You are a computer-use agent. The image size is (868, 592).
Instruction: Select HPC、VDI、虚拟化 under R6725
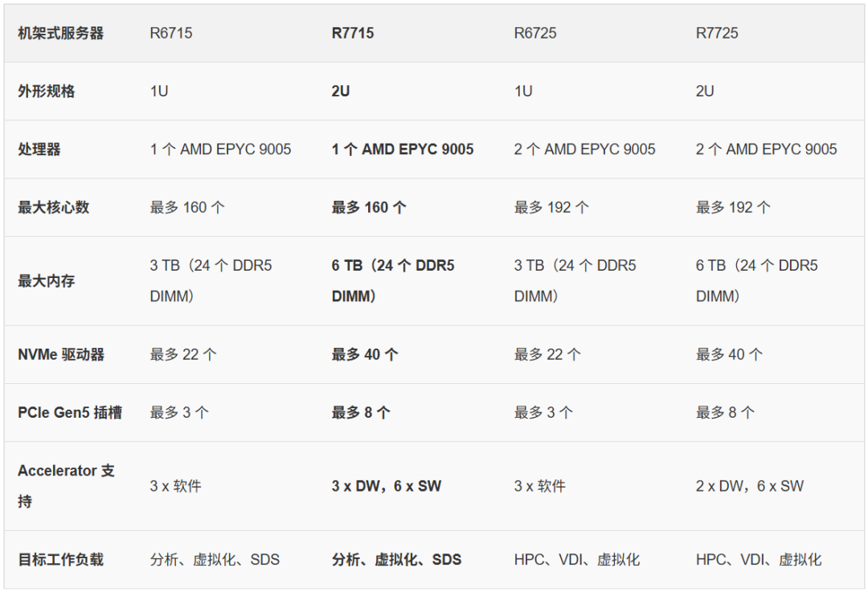[x=577, y=560]
